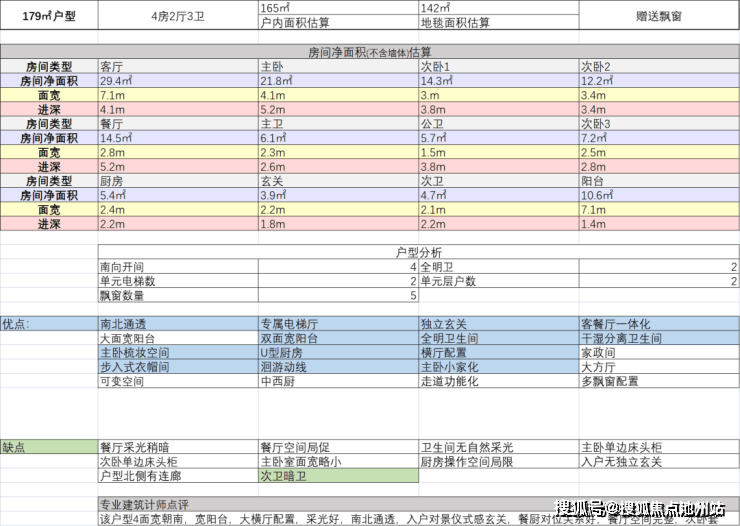The width and height of the screenshot is (740, 526).
Task: Click the 4房2厅3卫 cell
Action: (x=177, y=16)
